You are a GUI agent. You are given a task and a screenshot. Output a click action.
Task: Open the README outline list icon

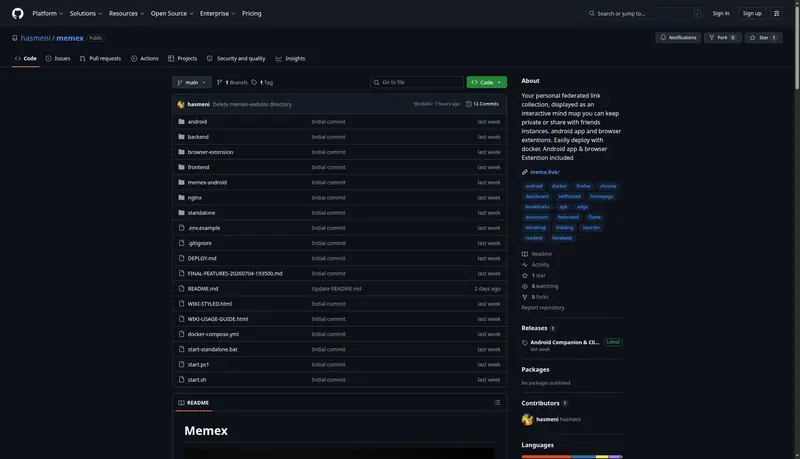pyautogui.click(x=497, y=402)
